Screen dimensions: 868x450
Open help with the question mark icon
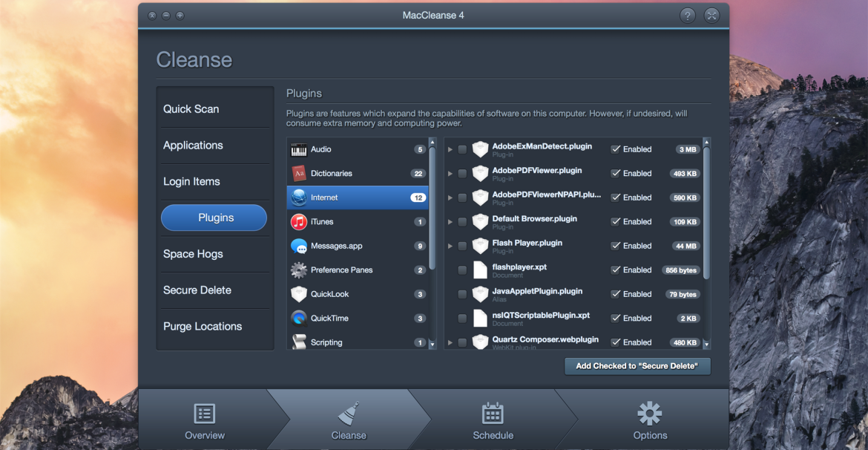(x=688, y=16)
